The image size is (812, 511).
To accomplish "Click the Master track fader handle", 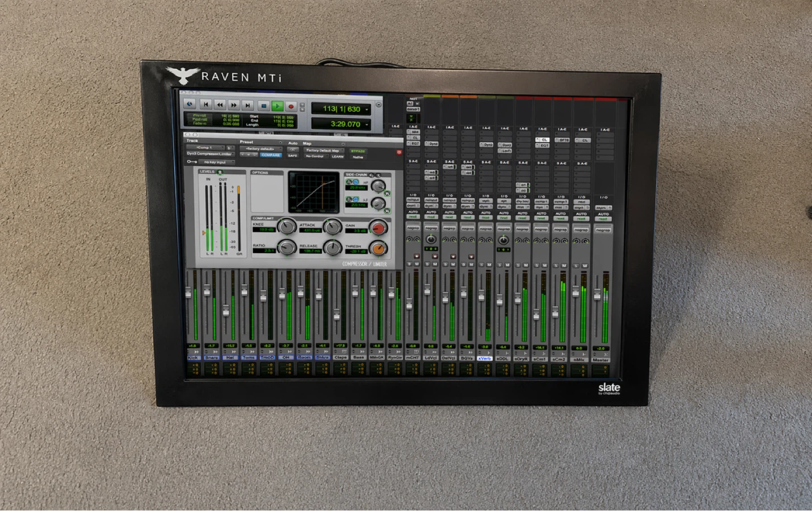I will tap(597, 294).
